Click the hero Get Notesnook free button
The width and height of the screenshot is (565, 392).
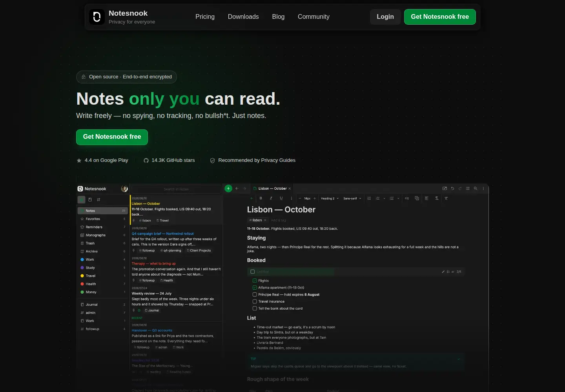click(112, 137)
